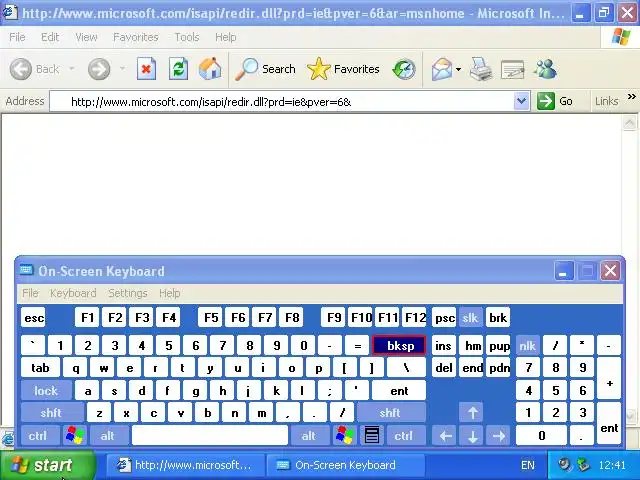Open the Messenger people icon
This screenshot has height=480, width=640.
[545, 69]
